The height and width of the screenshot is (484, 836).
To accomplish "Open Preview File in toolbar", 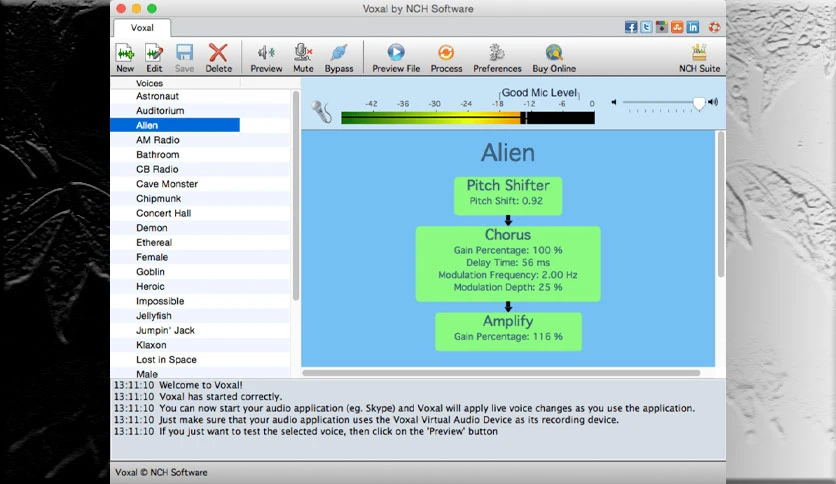I will click(x=396, y=58).
